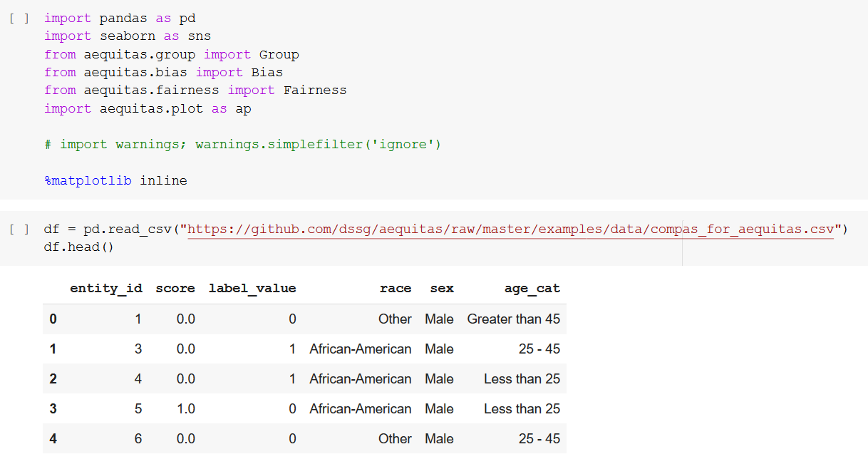Click the commented warnings.simplefilter line
The width and height of the screenshot is (868, 469).
[x=242, y=145]
